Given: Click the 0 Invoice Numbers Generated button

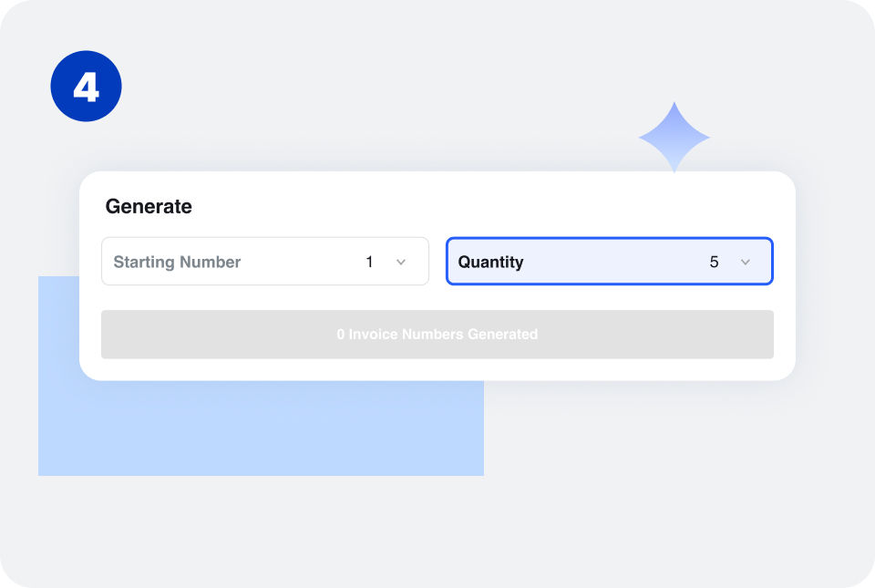Looking at the screenshot, I should pyautogui.click(x=437, y=335).
